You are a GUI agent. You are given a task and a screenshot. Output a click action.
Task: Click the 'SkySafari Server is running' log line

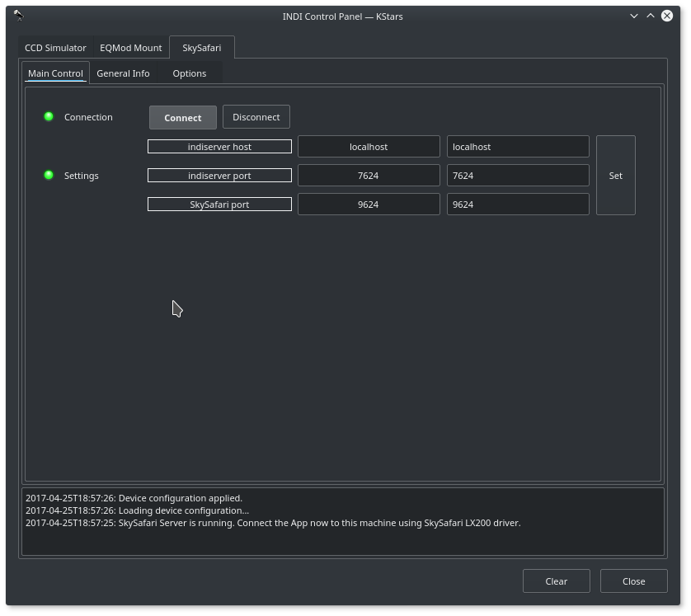coord(273,523)
